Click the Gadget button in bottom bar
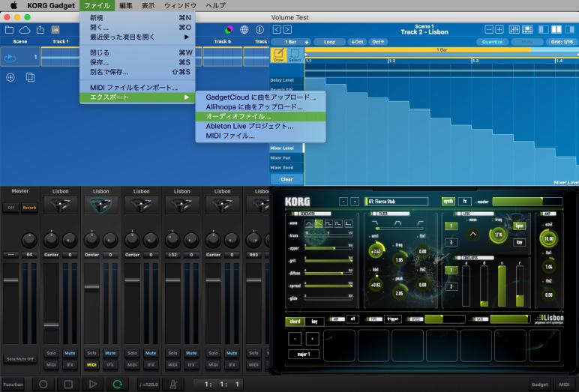This screenshot has width=579, height=392. (x=539, y=385)
